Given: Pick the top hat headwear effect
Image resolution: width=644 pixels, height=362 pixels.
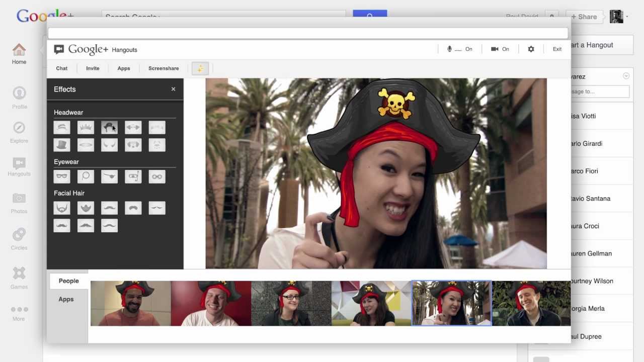Looking at the screenshot, I should click(62, 145).
